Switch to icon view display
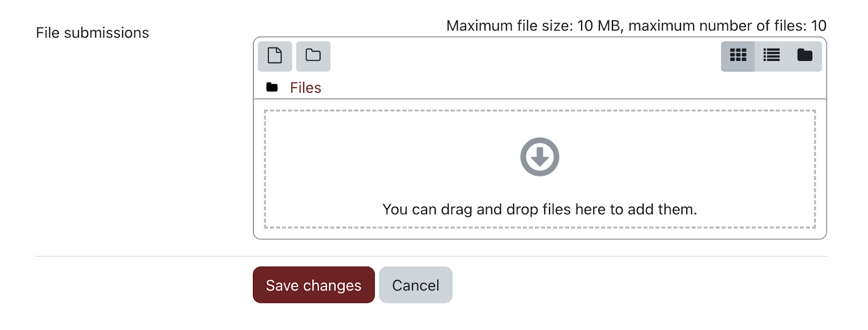Image resolution: width=868 pixels, height=330 pixels. click(x=738, y=55)
